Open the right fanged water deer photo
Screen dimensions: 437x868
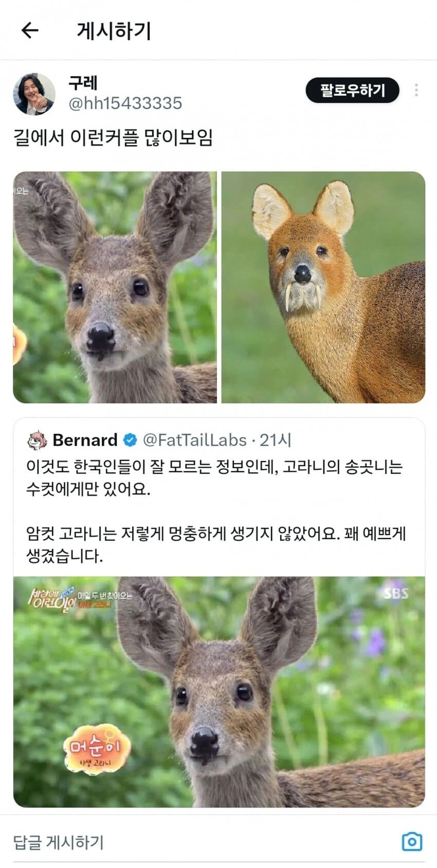click(323, 287)
